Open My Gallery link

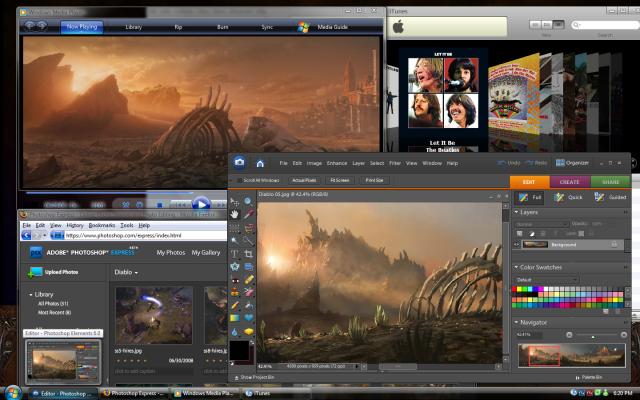pyautogui.click(x=206, y=253)
